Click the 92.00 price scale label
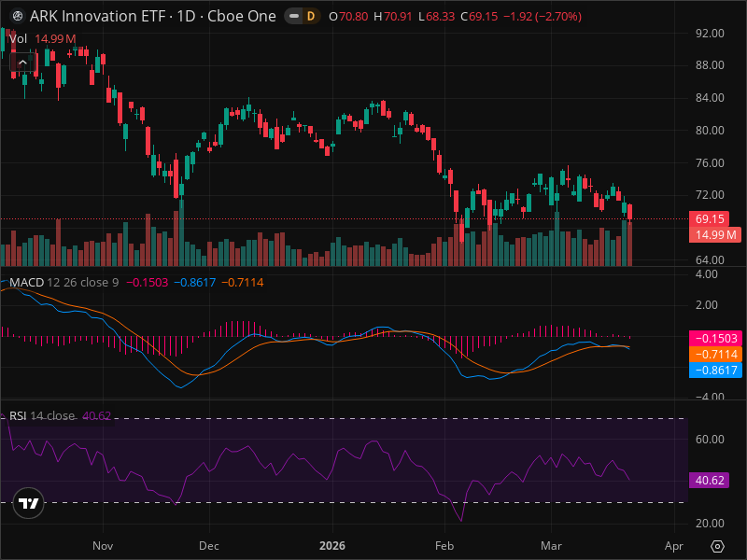The image size is (747, 560). (x=710, y=34)
